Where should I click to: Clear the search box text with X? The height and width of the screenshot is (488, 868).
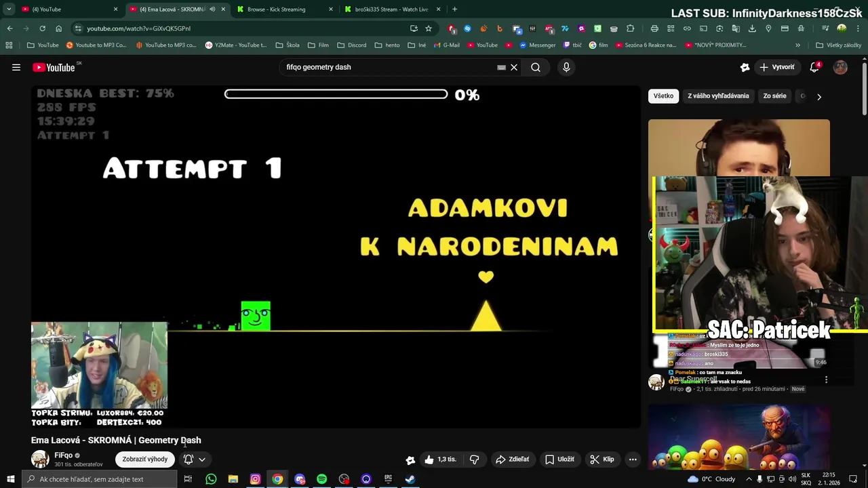point(514,67)
